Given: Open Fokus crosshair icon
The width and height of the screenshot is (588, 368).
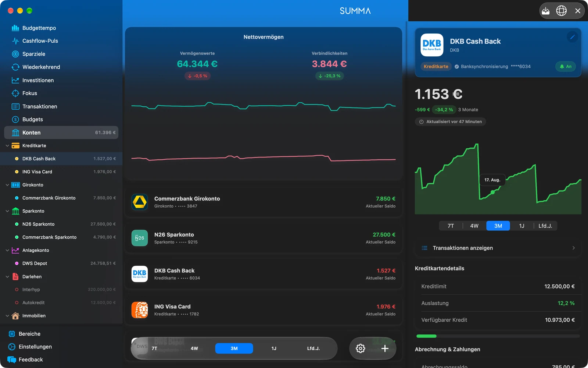Looking at the screenshot, I should [15, 93].
